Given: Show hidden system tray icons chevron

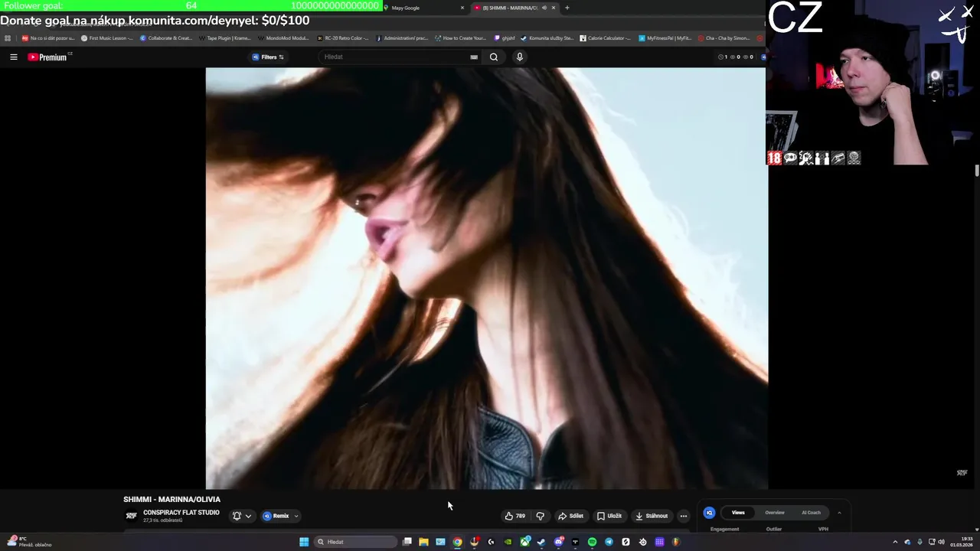Looking at the screenshot, I should pyautogui.click(x=895, y=542).
